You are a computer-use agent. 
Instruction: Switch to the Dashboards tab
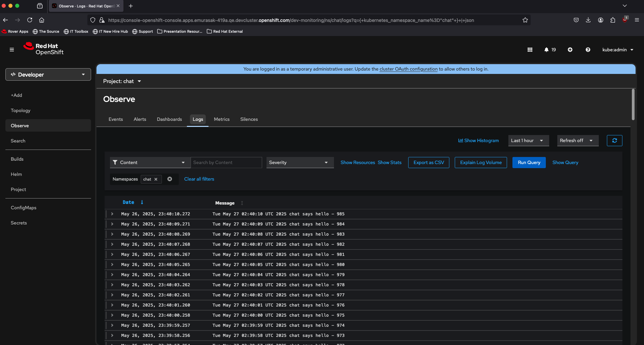[x=169, y=119]
